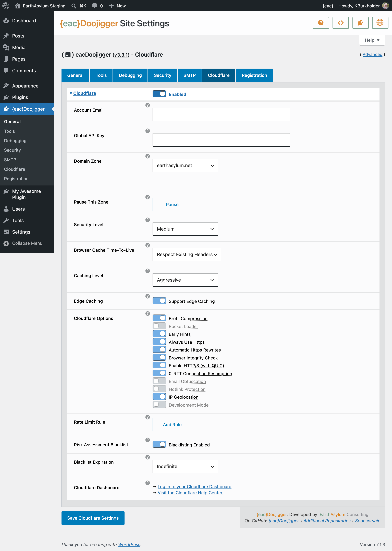Disable Brotli Compression toggle
The height and width of the screenshot is (551, 392).
coord(159,318)
